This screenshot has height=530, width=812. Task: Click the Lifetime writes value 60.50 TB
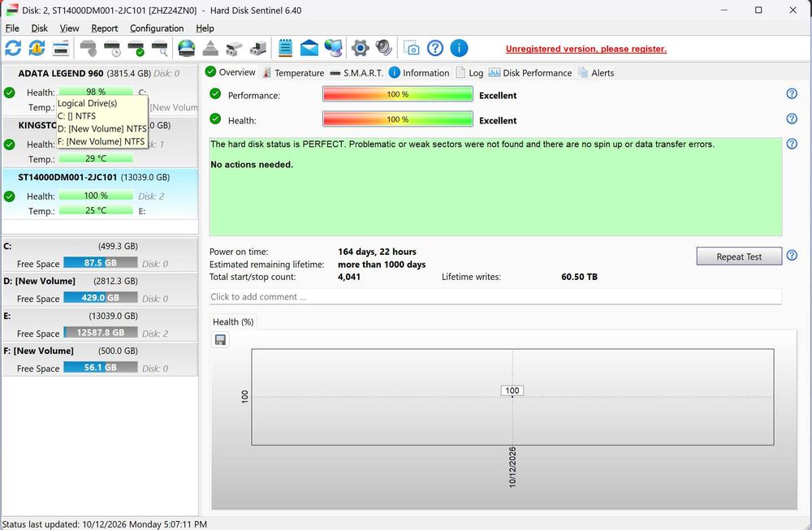(x=579, y=277)
